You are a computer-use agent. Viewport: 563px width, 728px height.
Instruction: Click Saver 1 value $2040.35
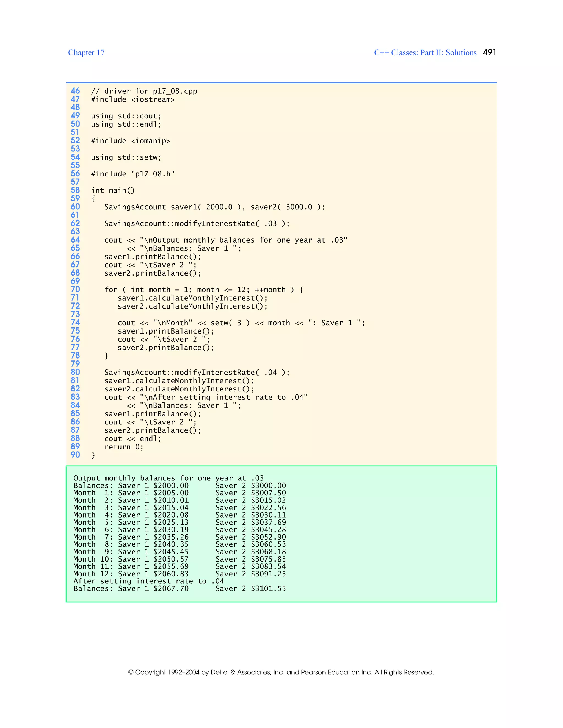(171, 544)
